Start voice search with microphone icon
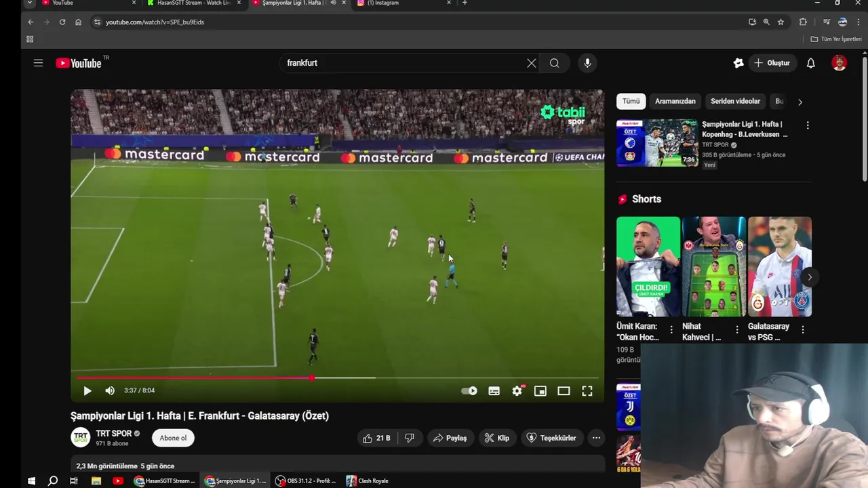868x488 pixels. (587, 63)
